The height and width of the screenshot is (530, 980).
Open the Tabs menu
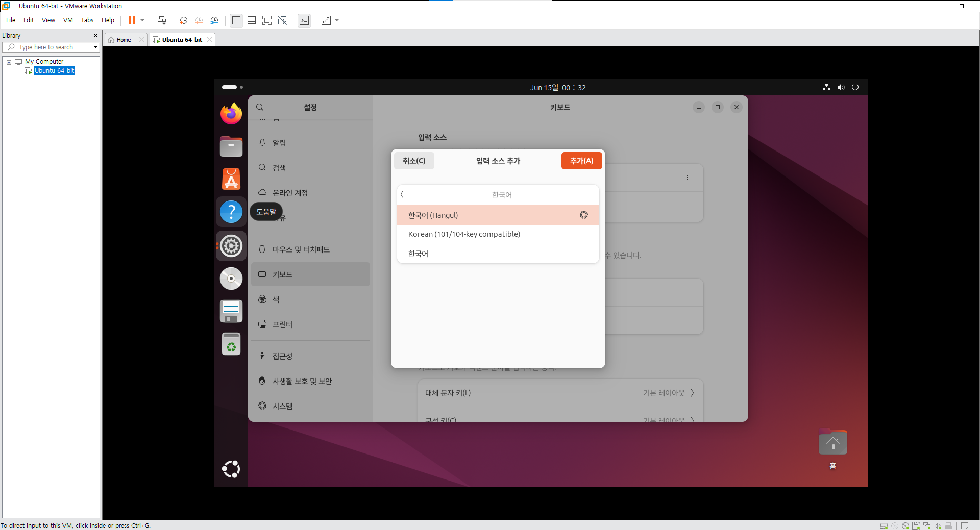[x=87, y=20]
